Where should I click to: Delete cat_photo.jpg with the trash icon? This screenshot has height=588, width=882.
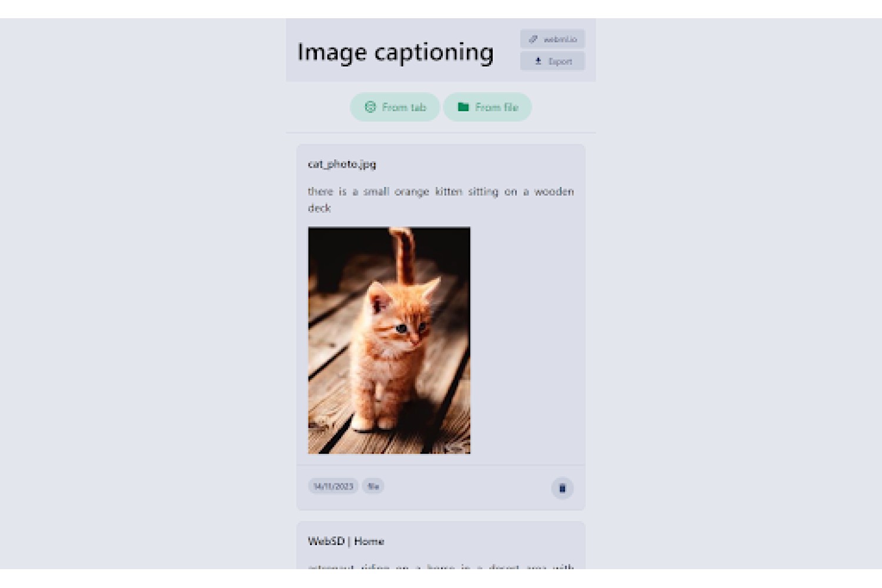point(562,488)
